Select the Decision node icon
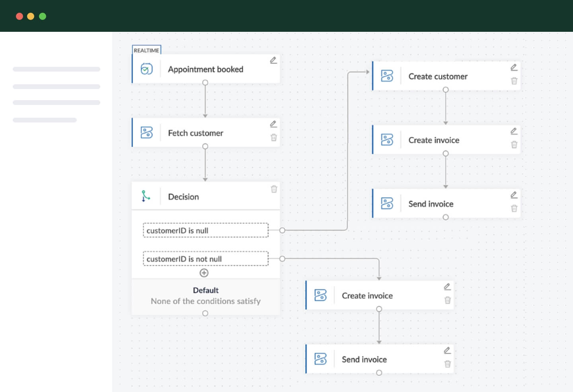Viewport: 573px width, 392px height. pos(146,196)
